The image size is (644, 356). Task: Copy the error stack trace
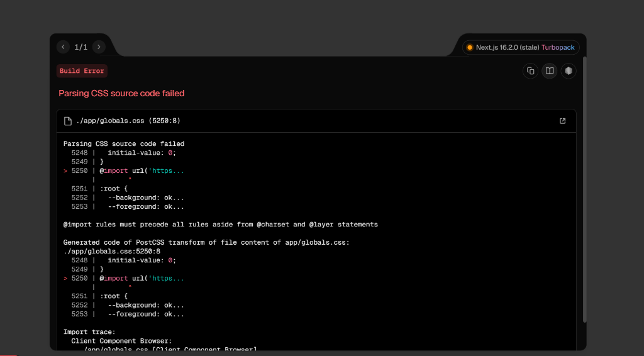[530, 71]
